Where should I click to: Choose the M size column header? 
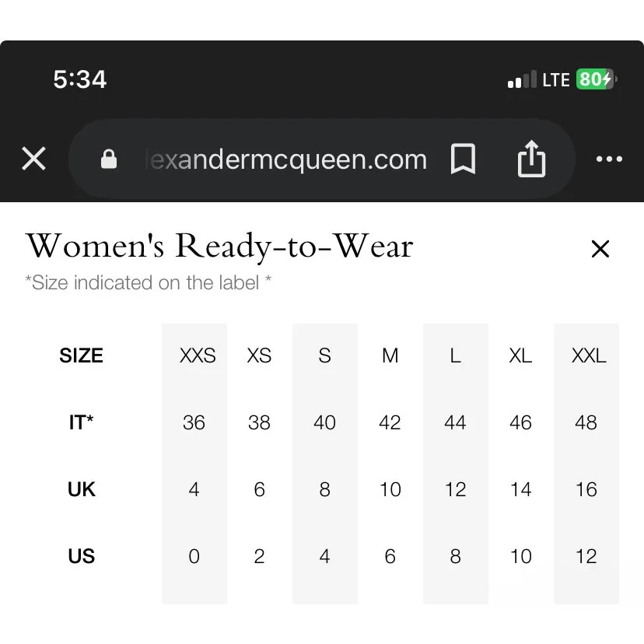(x=390, y=356)
